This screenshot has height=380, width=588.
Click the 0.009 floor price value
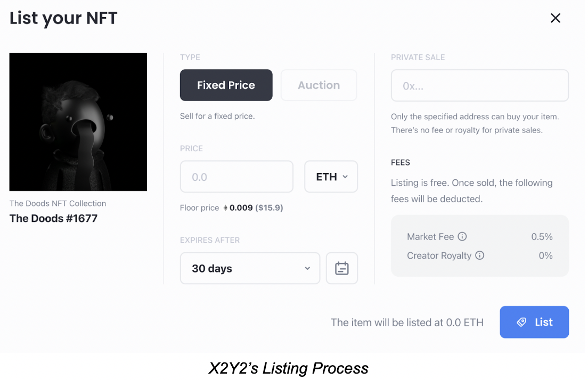[x=241, y=208]
